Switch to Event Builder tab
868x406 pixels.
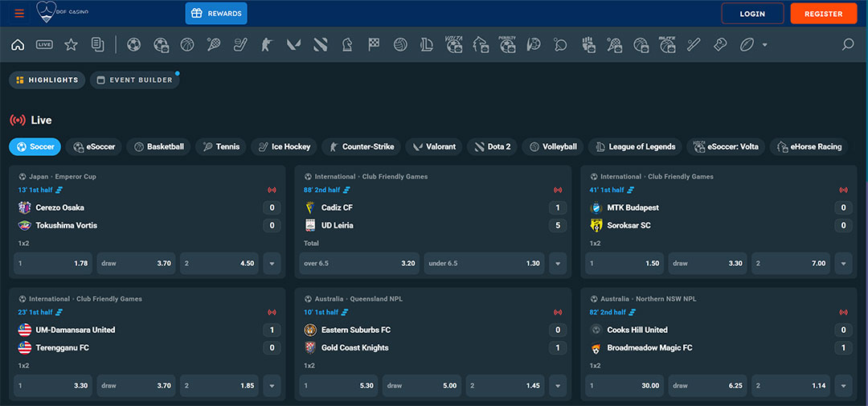pyautogui.click(x=134, y=80)
